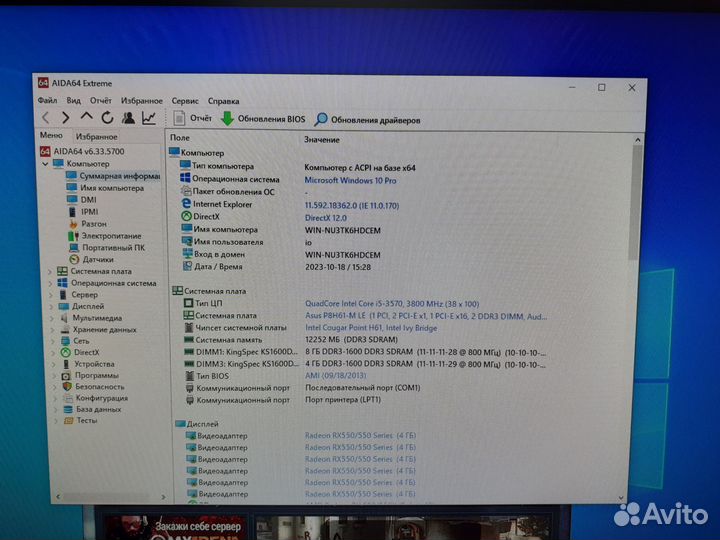Click the driver update magnifier icon

(321, 120)
